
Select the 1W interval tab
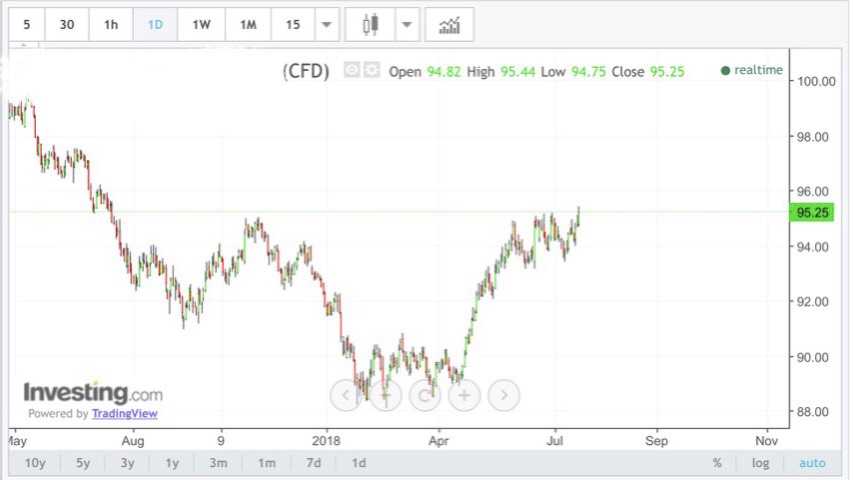click(201, 25)
